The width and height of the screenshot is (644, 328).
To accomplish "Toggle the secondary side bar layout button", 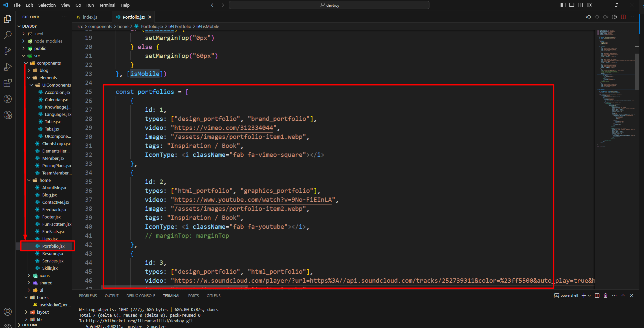I will pos(580,5).
